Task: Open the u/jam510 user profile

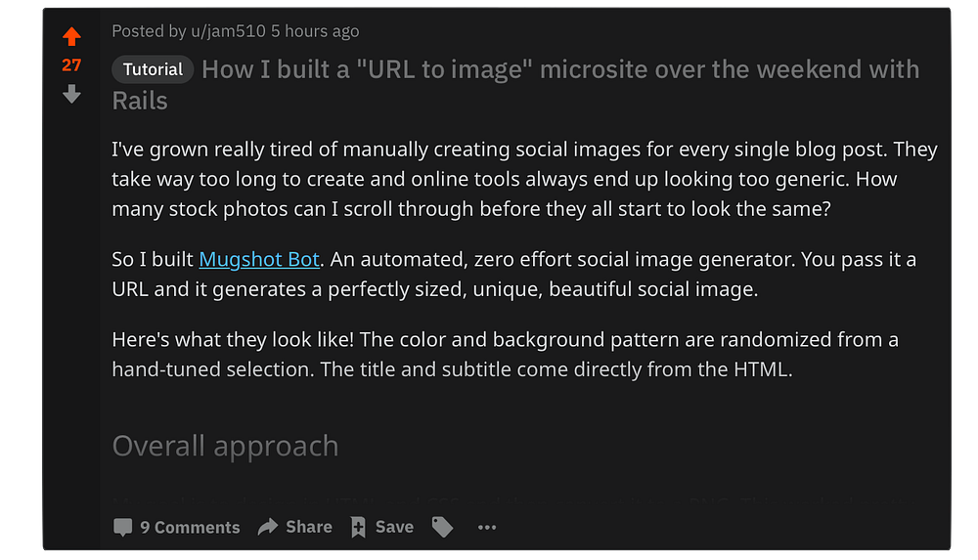Action: 228,31
